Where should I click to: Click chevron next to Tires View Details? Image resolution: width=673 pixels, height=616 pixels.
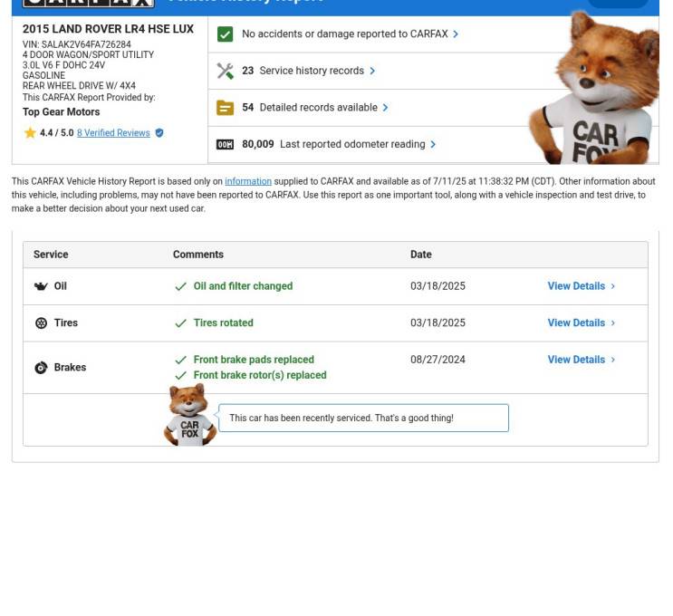(x=613, y=322)
